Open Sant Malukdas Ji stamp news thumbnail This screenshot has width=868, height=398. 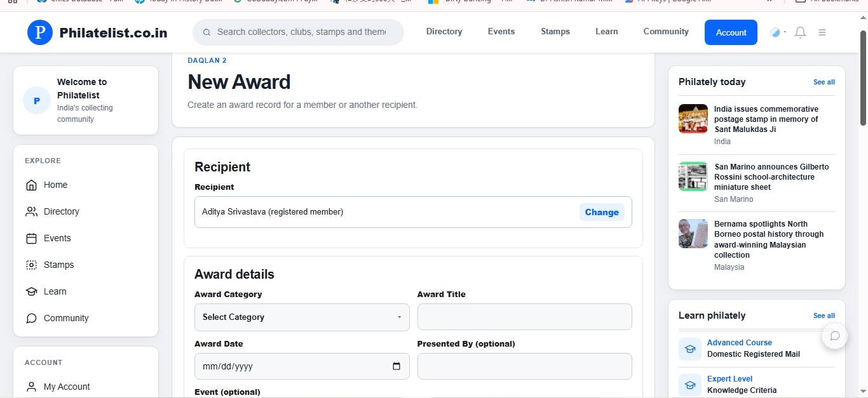(x=693, y=119)
